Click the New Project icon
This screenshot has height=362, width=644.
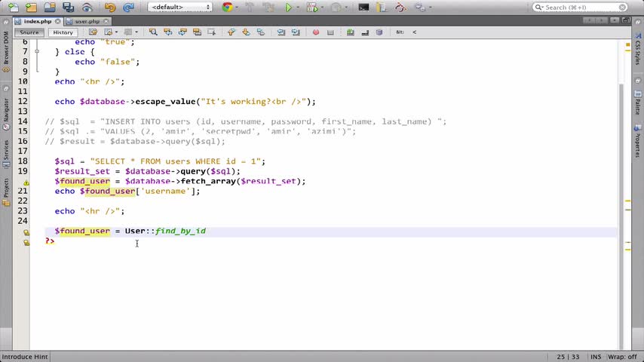point(31,7)
